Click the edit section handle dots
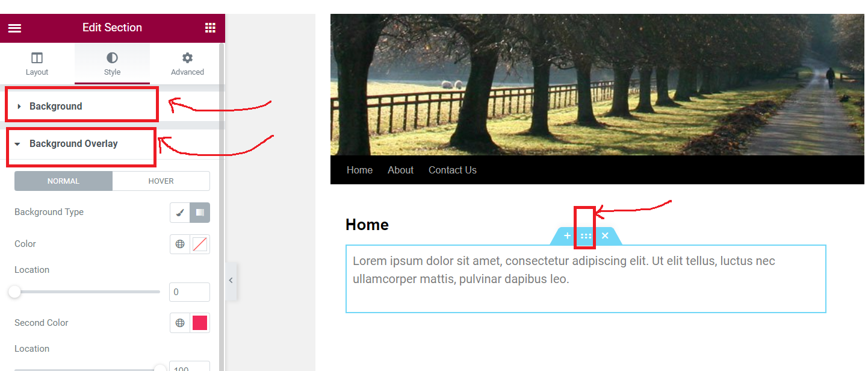 point(586,236)
